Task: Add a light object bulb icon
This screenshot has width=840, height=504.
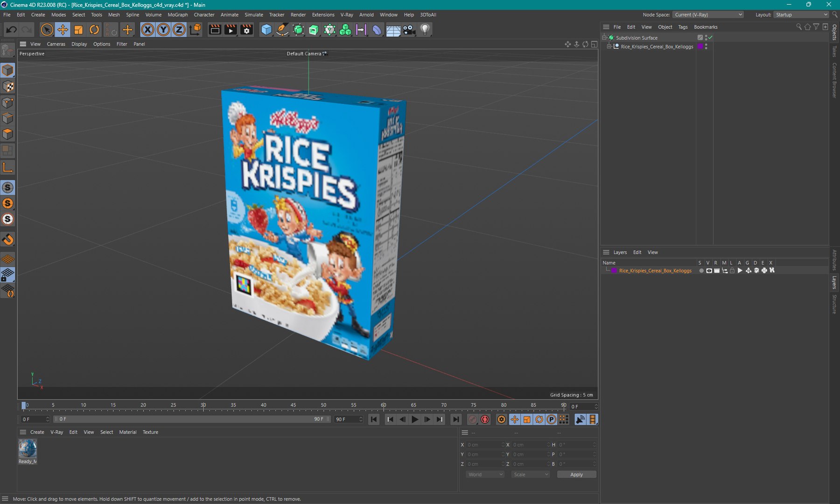Action: pyautogui.click(x=425, y=30)
